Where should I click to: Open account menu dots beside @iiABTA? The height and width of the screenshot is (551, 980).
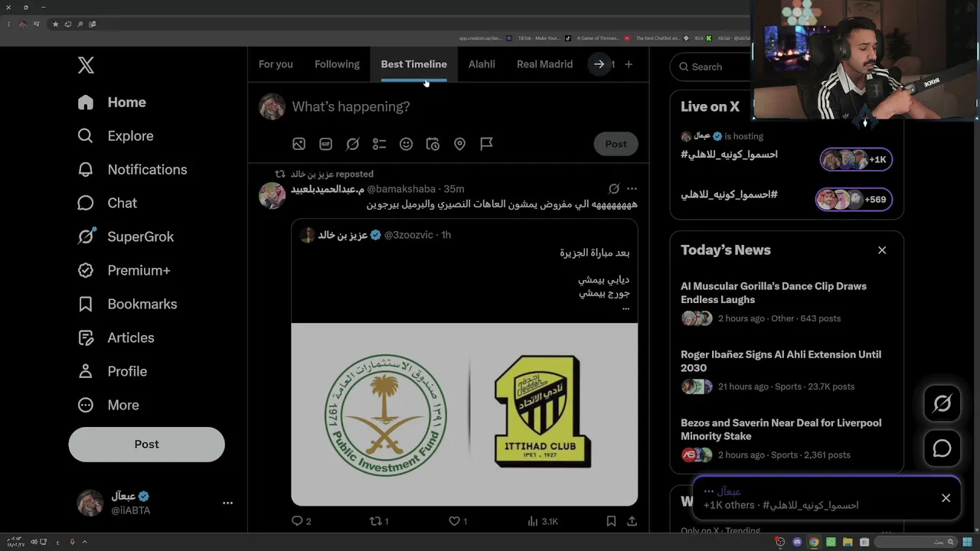pos(227,503)
